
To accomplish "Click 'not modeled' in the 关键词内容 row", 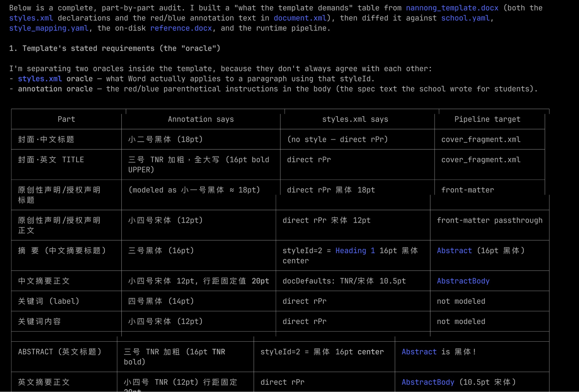I will [x=461, y=321].
